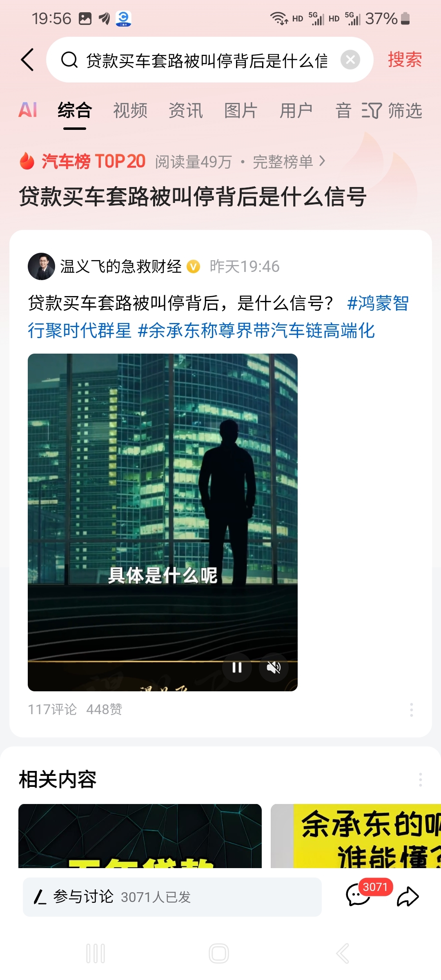Tap the share arrow icon
This screenshot has height=980, width=441.
pos(408,897)
